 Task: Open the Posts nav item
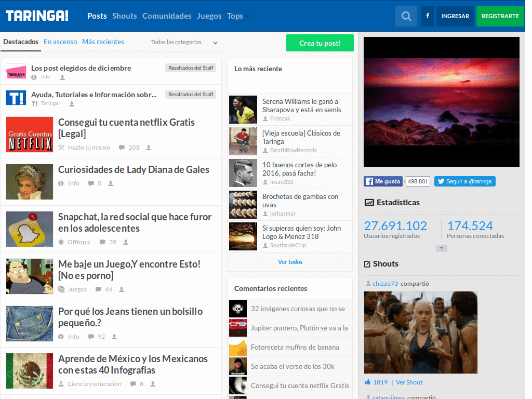[97, 16]
